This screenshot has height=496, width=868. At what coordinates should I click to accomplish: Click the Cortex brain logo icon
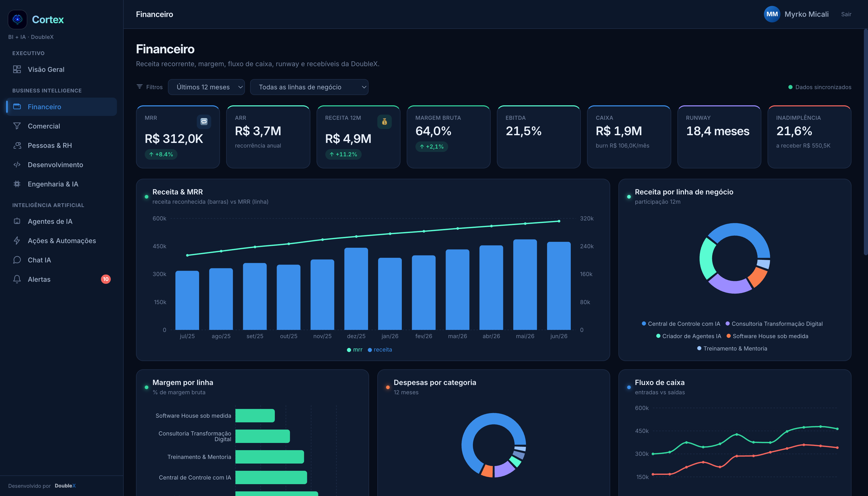(17, 19)
